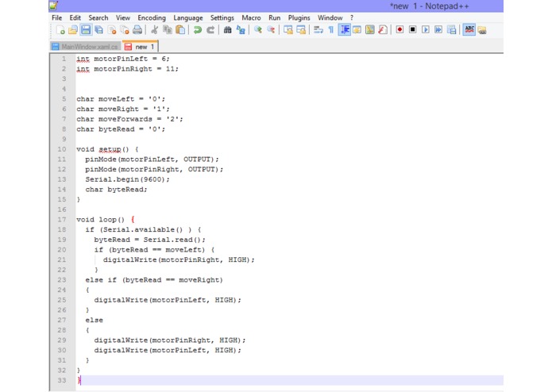Open the Plugins menu
This screenshot has height=392, width=552.
tap(299, 17)
